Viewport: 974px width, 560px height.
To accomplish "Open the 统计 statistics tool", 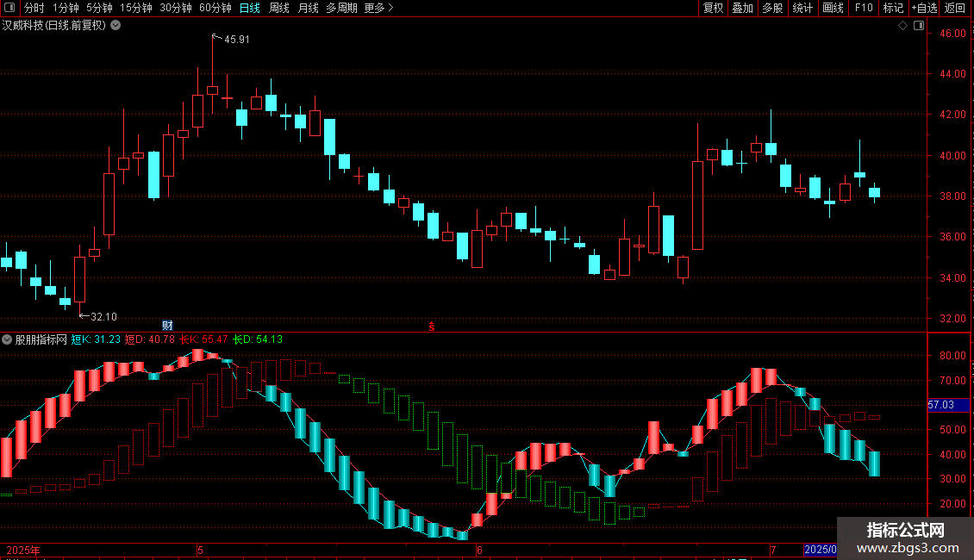I will (802, 8).
